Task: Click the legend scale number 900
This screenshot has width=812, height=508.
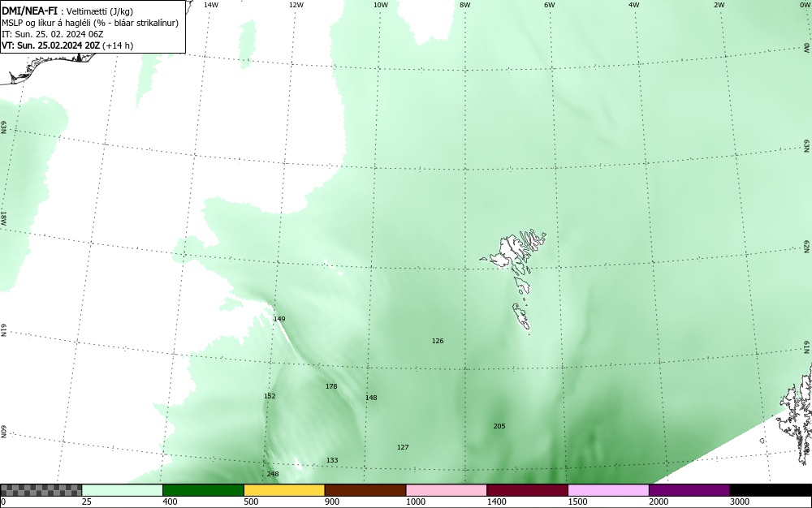Action: (x=332, y=502)
